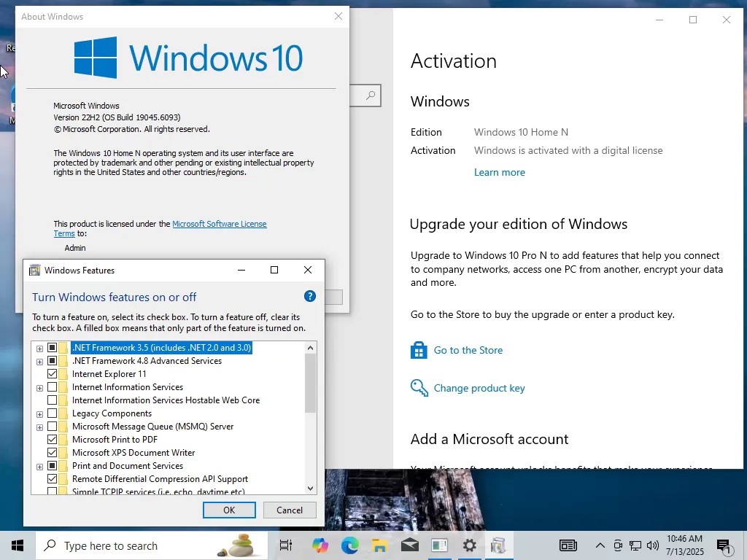The width and height of the screenshot is (747, 560).
Task: Click the taskbar search box
Action: click(152, 545)
